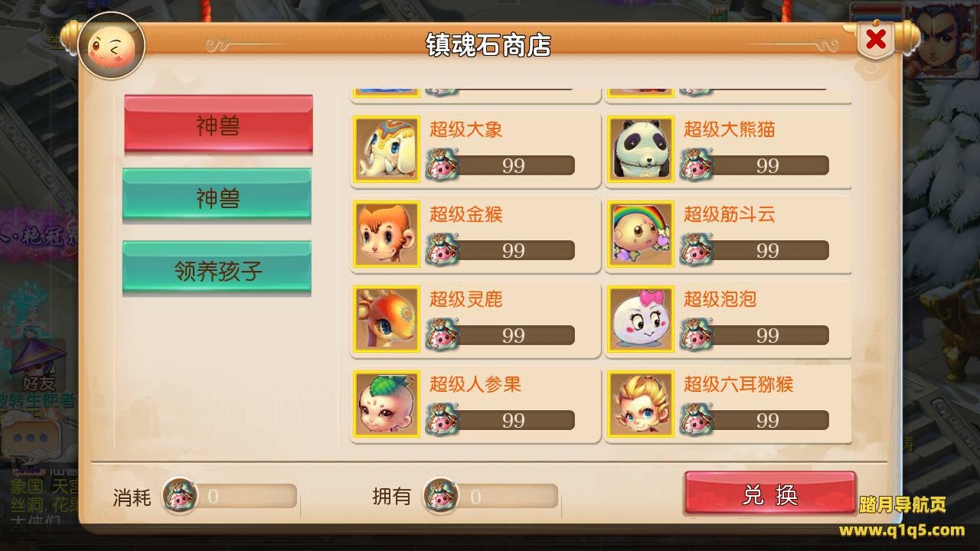Select the 超级大象 elephant pet icon
This screenshot has height=551, width=980.
pos(387,149)
